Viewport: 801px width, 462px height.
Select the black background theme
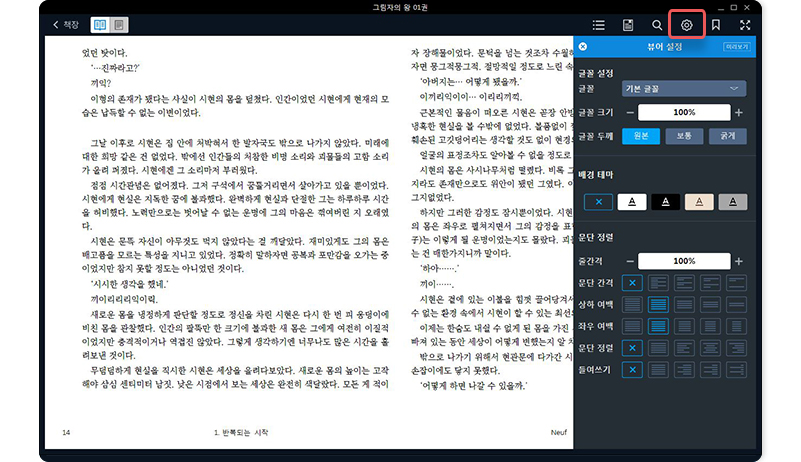[x=665, y=202]
